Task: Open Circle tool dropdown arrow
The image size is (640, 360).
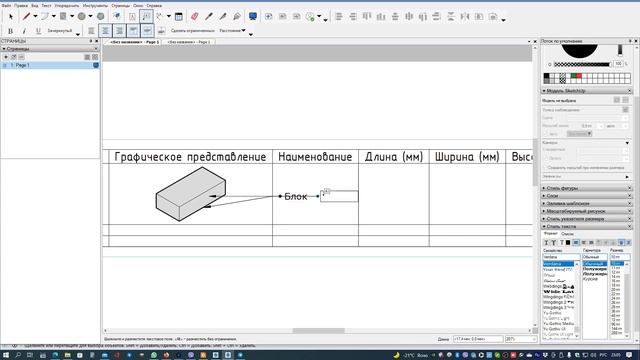Action: pyautogui.click(x=90, y=16)
